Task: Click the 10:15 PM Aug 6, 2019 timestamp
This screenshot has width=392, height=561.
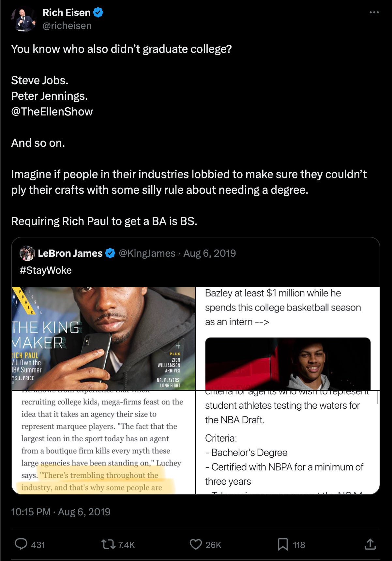Action: click(61, 511)
